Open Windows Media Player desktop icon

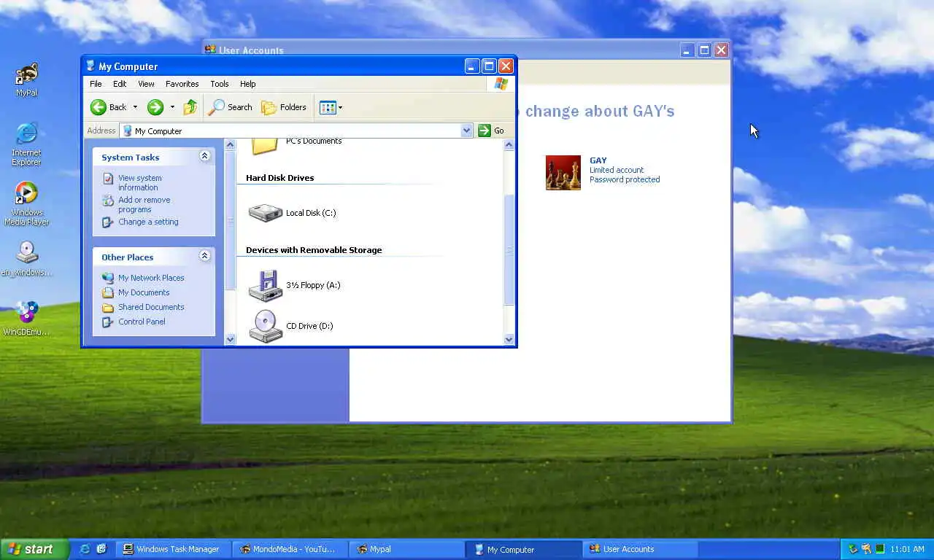pyautogui.click(x=26, y=203)
